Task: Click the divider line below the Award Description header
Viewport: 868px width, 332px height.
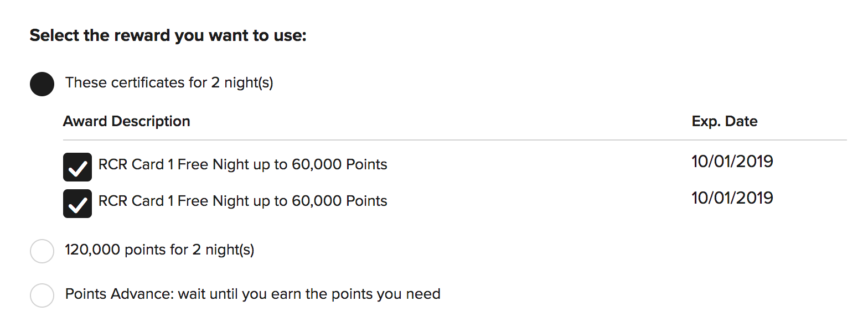Action: (454, 140)
